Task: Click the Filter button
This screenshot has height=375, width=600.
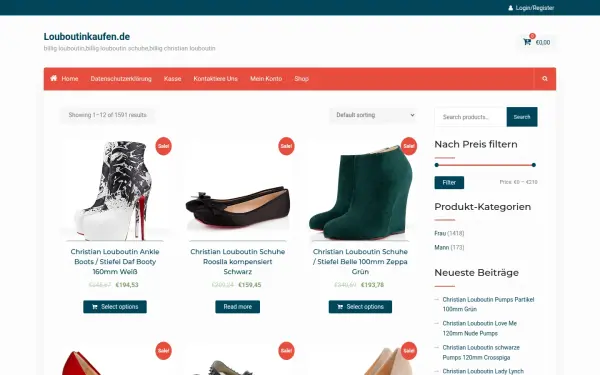Action: 449,183
